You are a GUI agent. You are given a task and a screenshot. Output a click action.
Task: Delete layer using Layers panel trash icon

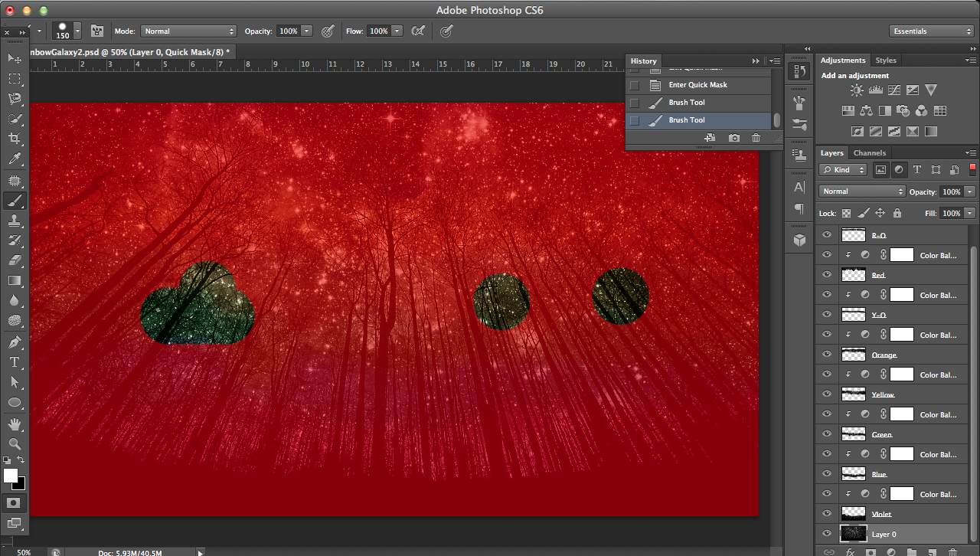pos(952,551)
